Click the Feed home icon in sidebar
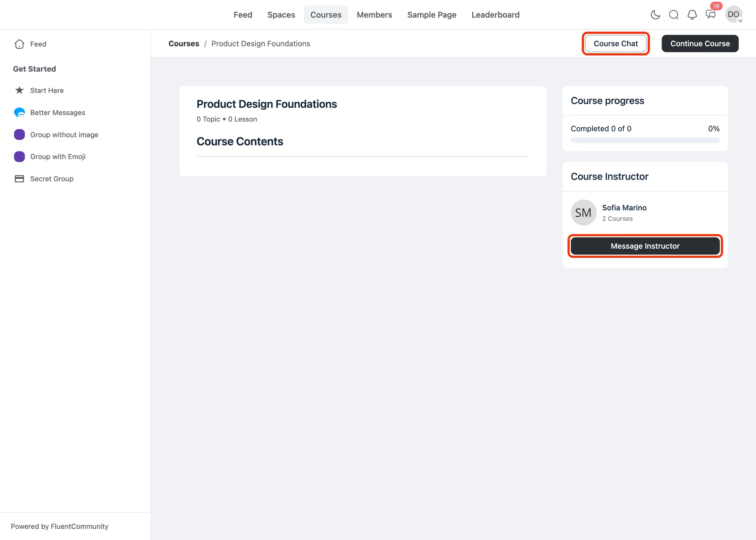The width and height of the screenshot is (756, 540). click(19, 44)
